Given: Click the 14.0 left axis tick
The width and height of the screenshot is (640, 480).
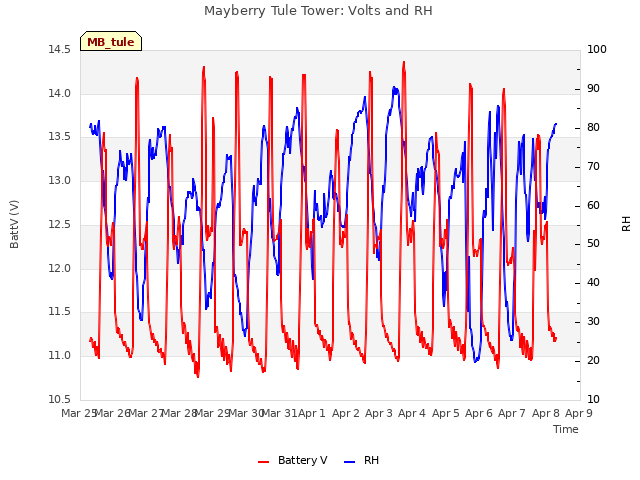Looking at the screenshot, I should point(60,93).
